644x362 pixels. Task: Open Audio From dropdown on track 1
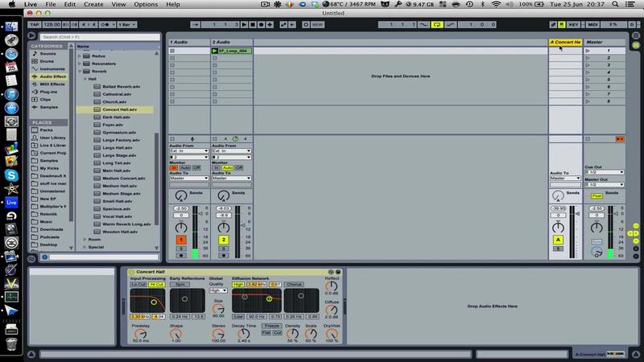(x=189, y=151)
